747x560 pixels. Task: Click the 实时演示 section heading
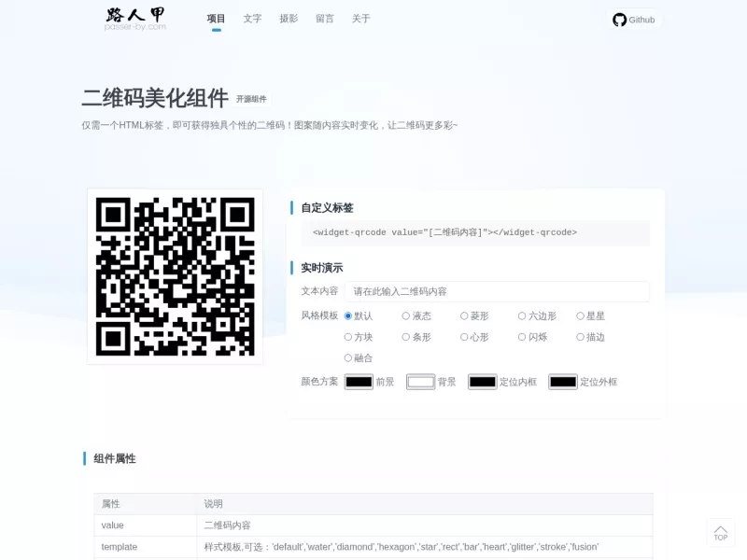pos(322,268)
